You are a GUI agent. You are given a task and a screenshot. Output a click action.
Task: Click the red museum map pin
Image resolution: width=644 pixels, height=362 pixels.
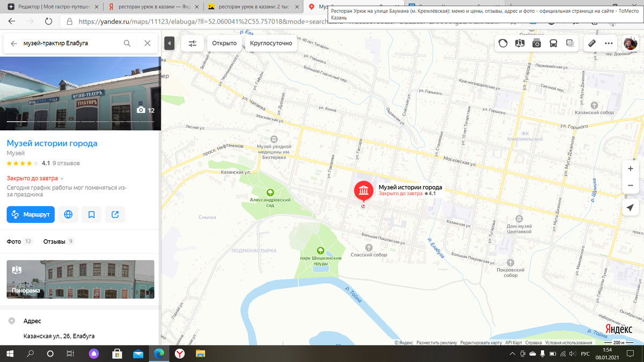(364, 191)
